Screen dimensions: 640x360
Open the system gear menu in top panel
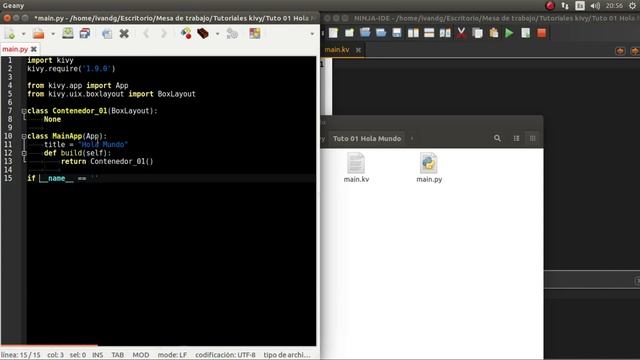[x=632, y=5]
